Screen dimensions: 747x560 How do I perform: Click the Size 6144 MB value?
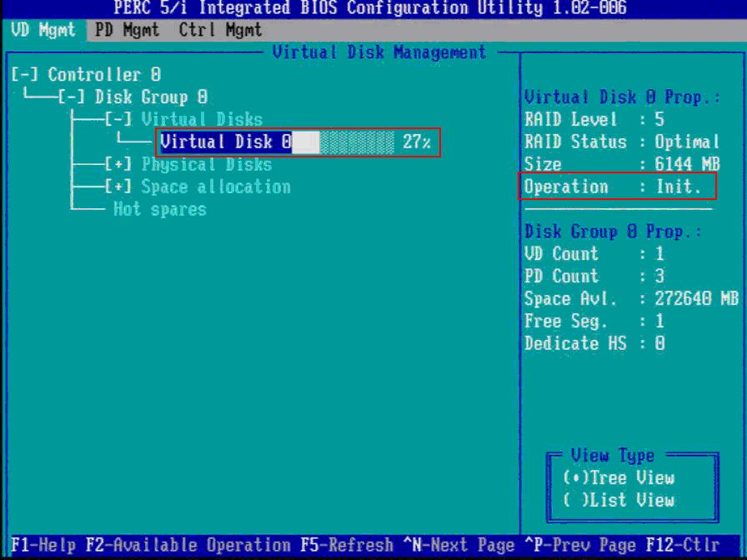[x=687, y=165]
